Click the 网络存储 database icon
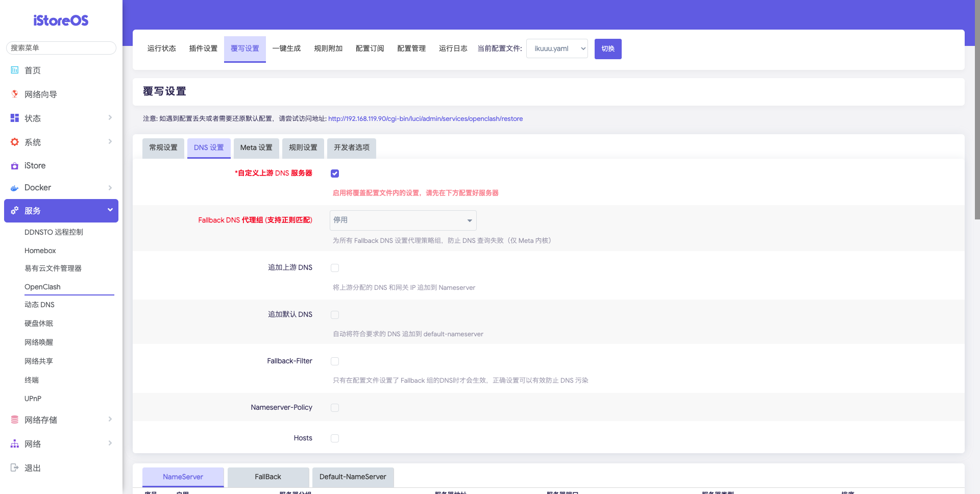The height and width of the screenshot is (494, 980). [x=15, y=419]
